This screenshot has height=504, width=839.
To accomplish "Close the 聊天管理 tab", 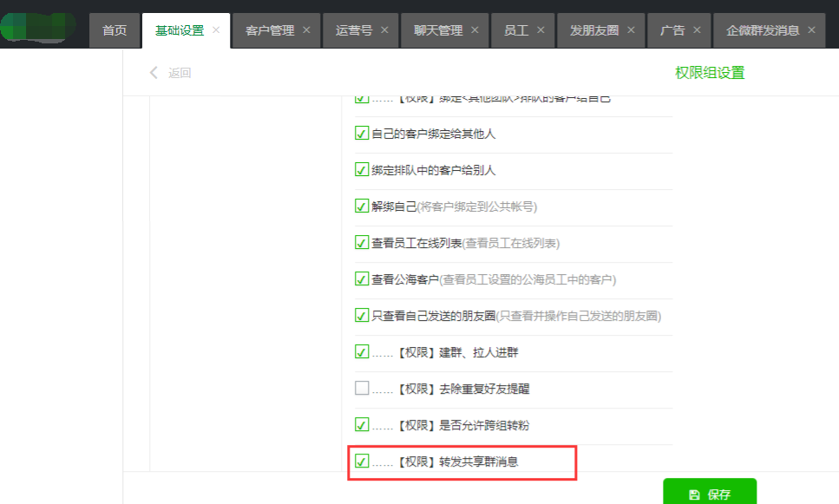I will click(x=475, y=30).
